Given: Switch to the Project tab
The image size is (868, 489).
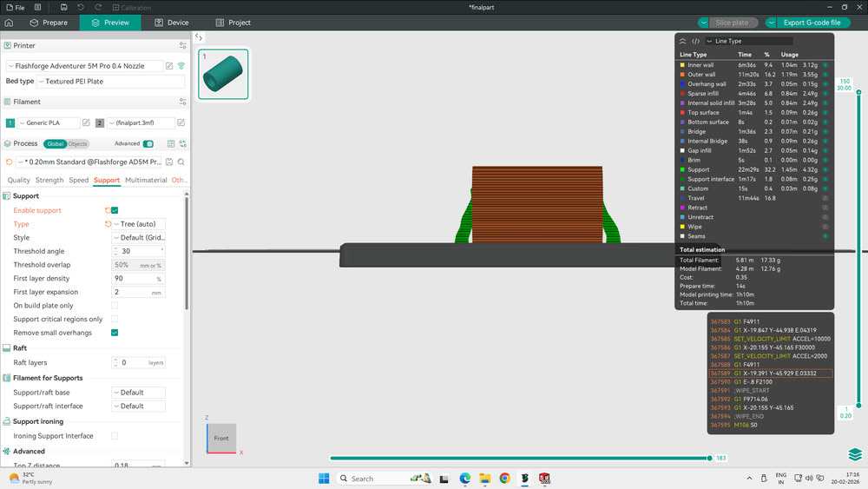Looking at the screenshot, I should click(x=233, y=23).
